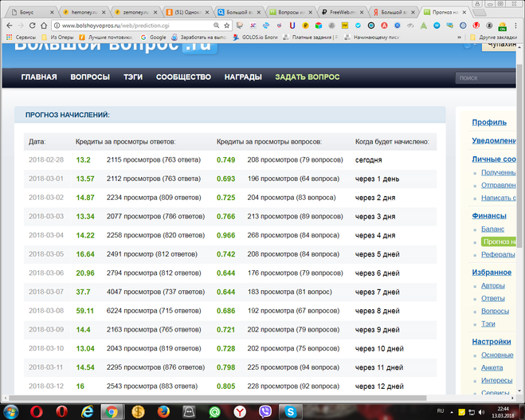Image resolution: width=525 pixels, height=420 pixels.
Task: Click the ПОИСК search input field
Action: (x=488, y=78)
